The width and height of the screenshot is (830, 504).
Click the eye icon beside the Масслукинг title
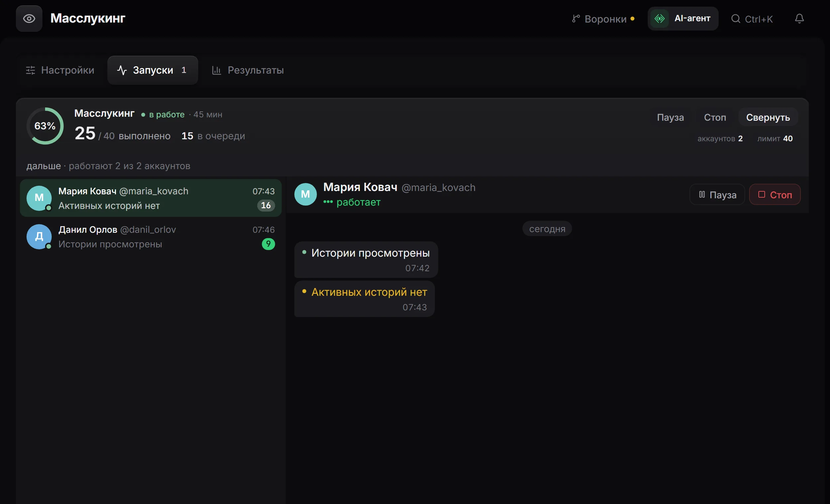click(x=29, y=19)
